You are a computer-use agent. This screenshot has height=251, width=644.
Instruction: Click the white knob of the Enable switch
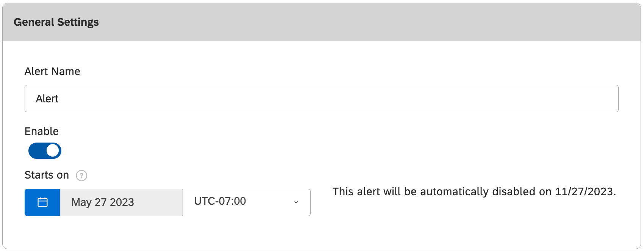53,151
